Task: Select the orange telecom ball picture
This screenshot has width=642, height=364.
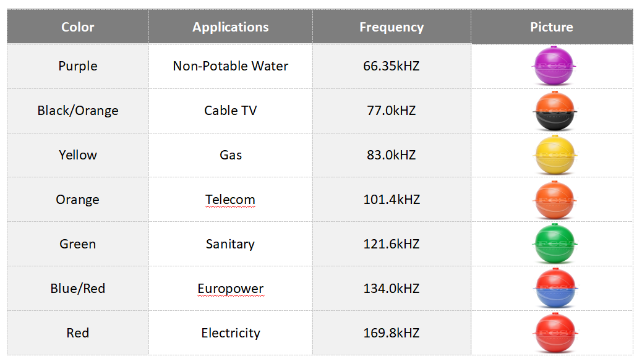Action: click(554, 200)
